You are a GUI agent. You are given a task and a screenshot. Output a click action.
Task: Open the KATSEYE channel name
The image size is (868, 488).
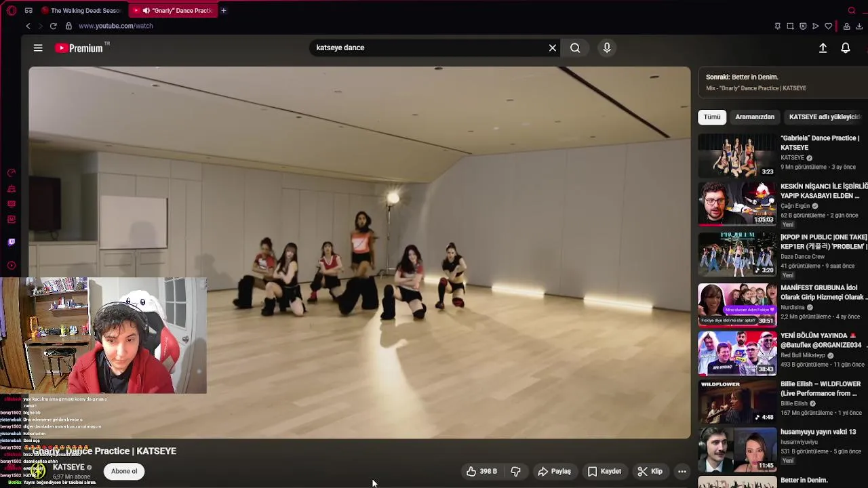[68, 467]
